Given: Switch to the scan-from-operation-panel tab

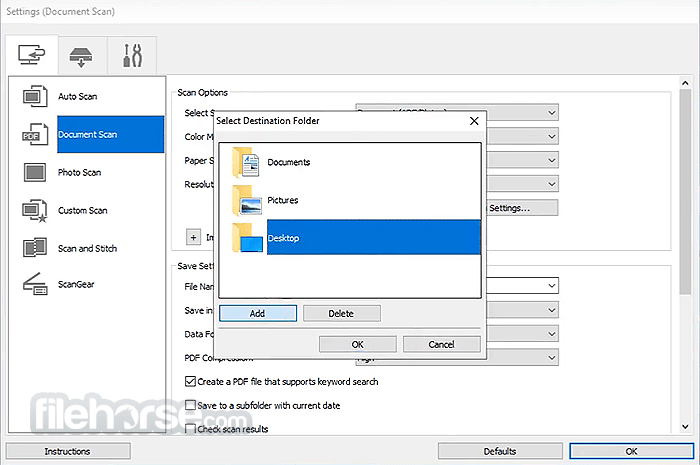Looking at the screenshot, I should tap(81, 55).
